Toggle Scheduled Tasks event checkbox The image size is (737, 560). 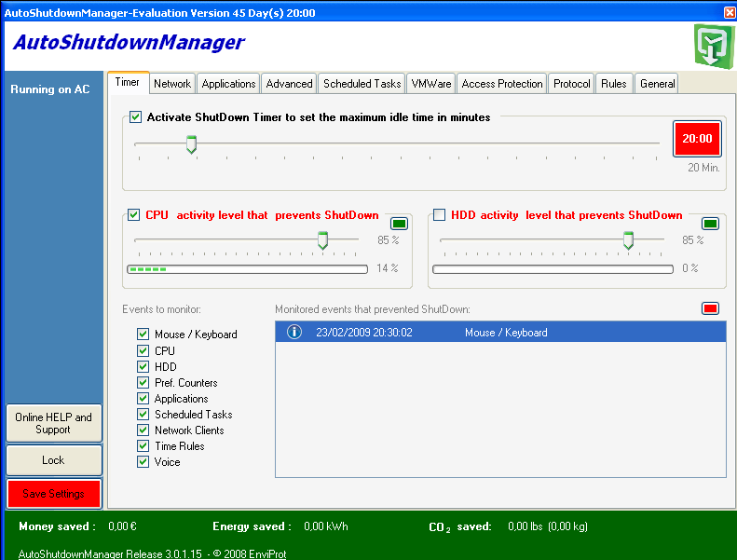pyautogui.click(x=143, y=415)
